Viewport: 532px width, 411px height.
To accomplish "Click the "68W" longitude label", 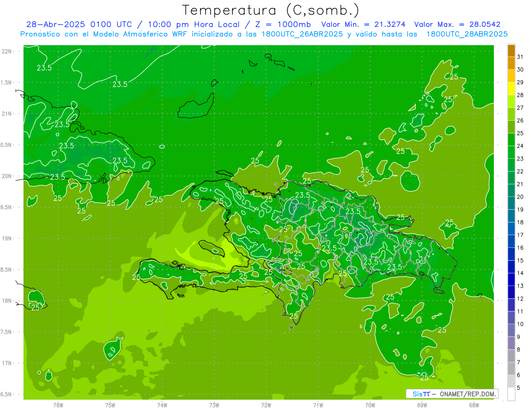I will point(474,405).
